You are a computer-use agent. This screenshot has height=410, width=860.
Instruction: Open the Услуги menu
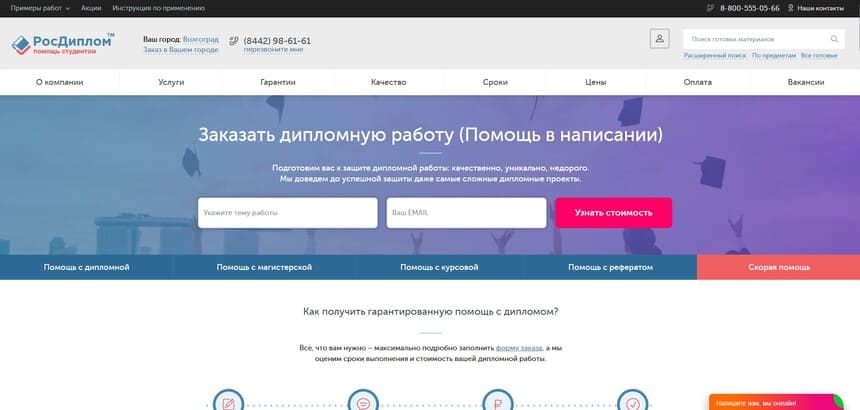click(x=171, y=82)
